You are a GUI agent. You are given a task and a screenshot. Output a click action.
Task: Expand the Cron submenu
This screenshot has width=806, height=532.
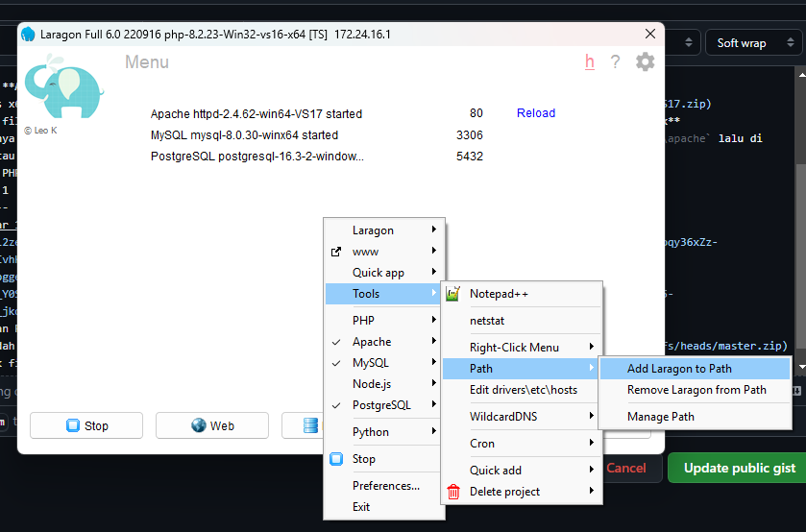click(522, 443)
